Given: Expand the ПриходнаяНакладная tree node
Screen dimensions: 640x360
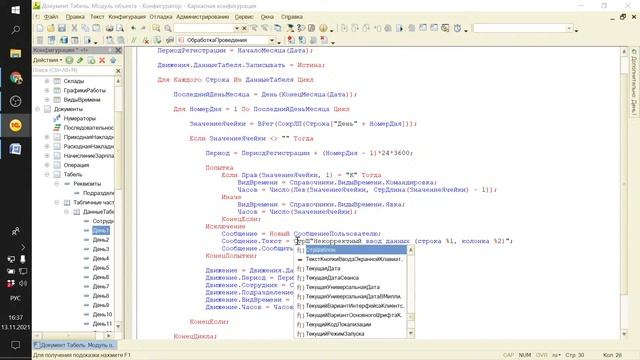Looking at the screenshot, I should [x=47, y=137].
